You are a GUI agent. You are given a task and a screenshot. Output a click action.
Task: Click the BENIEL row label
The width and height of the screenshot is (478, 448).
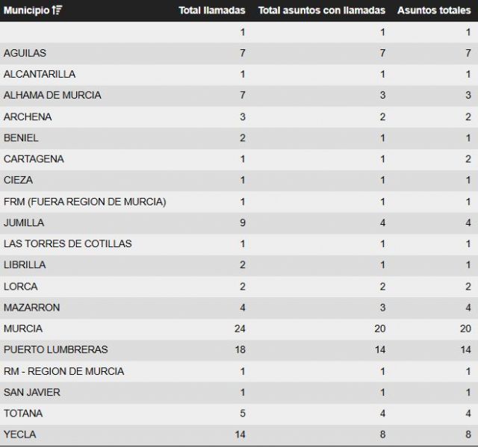click(x=21, y=137)
